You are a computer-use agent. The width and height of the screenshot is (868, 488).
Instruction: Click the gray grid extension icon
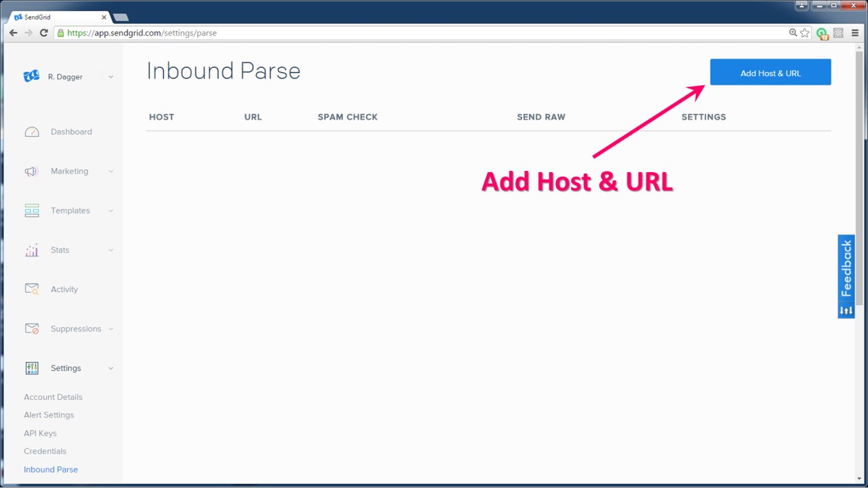[x=839, y=33]
